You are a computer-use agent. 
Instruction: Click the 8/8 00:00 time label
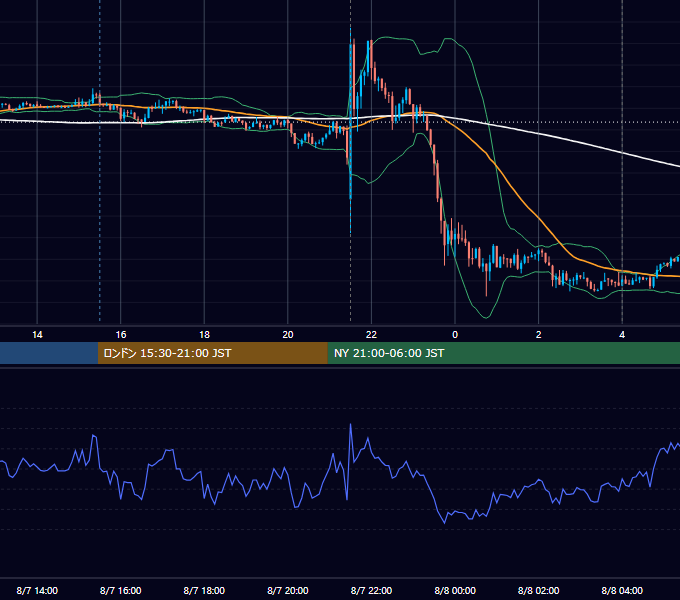(455, 590)
